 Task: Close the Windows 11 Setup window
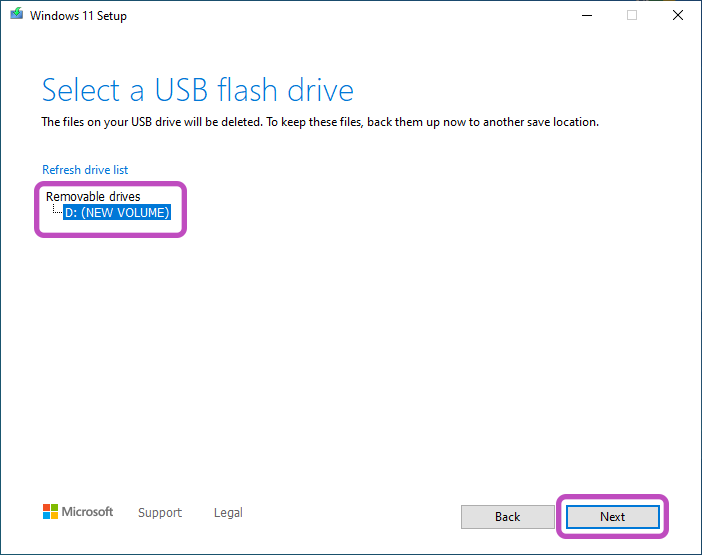tap(678, 15)
